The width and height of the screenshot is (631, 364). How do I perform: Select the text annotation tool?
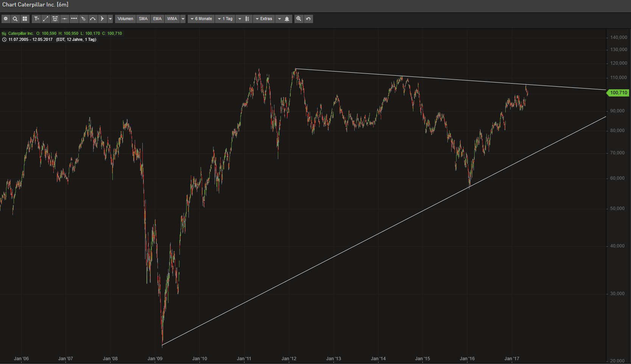point(36,19)
